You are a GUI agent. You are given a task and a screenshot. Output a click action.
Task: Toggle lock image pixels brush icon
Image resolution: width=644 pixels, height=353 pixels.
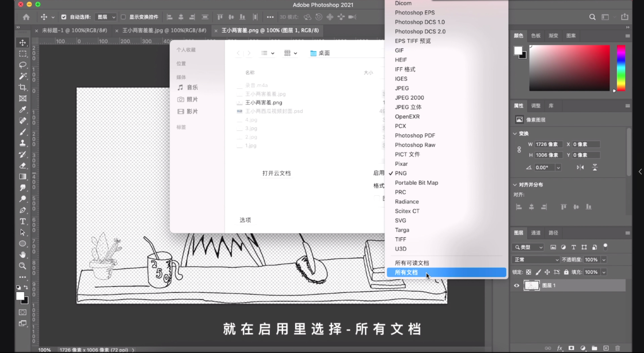[x=538, y=272]
